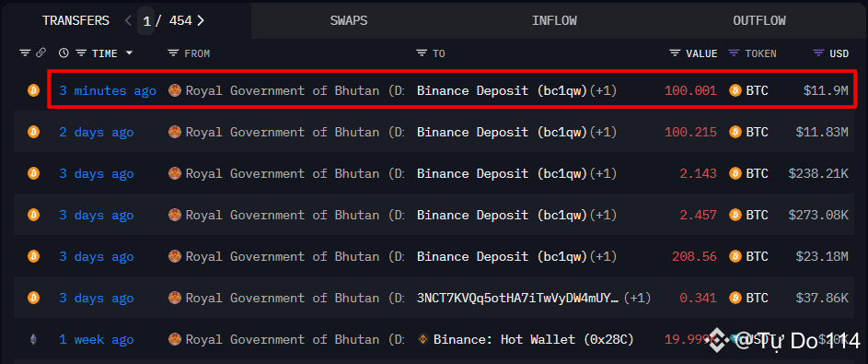Click the page number input showing 1

[146, 21]
